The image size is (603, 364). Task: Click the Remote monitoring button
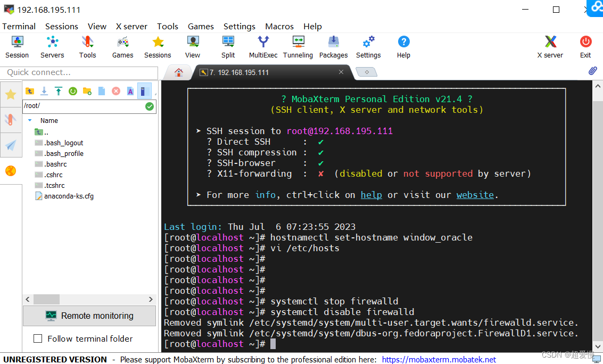[89, 316]
